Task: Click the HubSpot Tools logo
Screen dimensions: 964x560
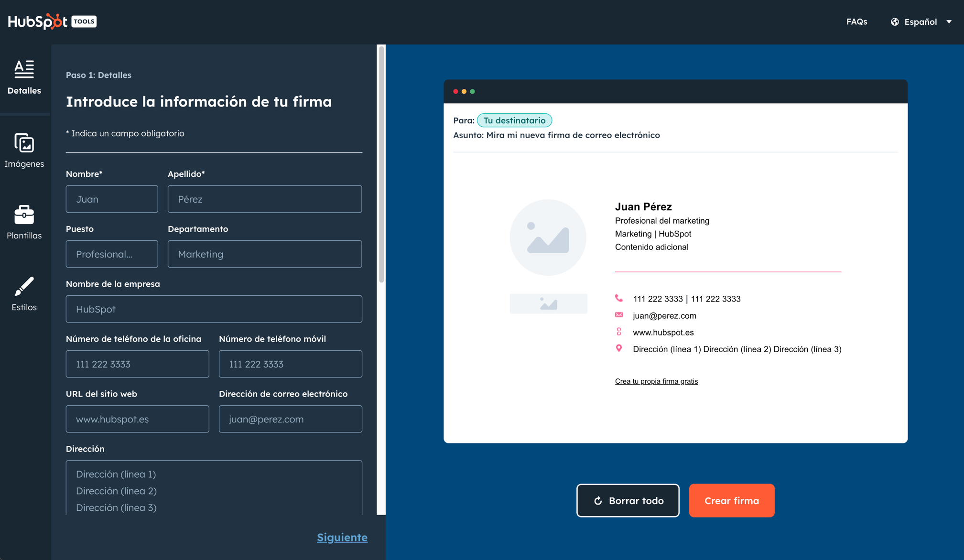Action: pos(52,22)
